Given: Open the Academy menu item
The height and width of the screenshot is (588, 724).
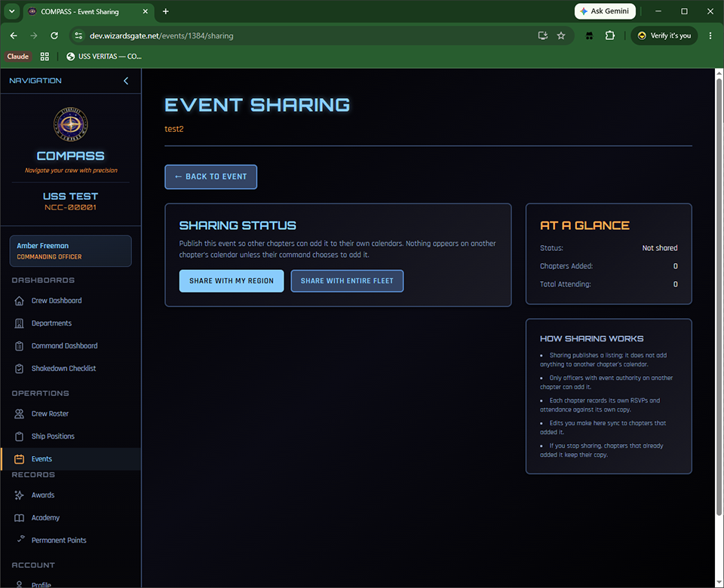Looking at the screenshot, I should (x=71, y=517).
